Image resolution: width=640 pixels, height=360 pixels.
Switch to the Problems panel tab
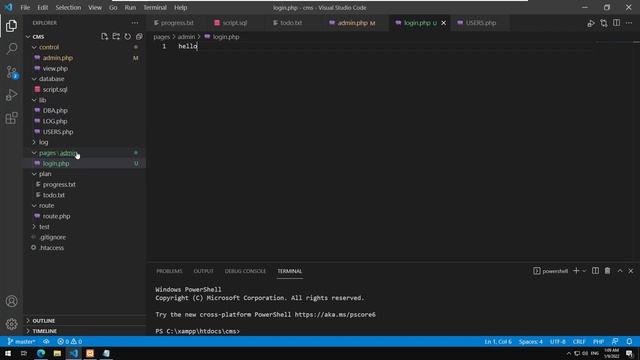[x=169, y=271]
